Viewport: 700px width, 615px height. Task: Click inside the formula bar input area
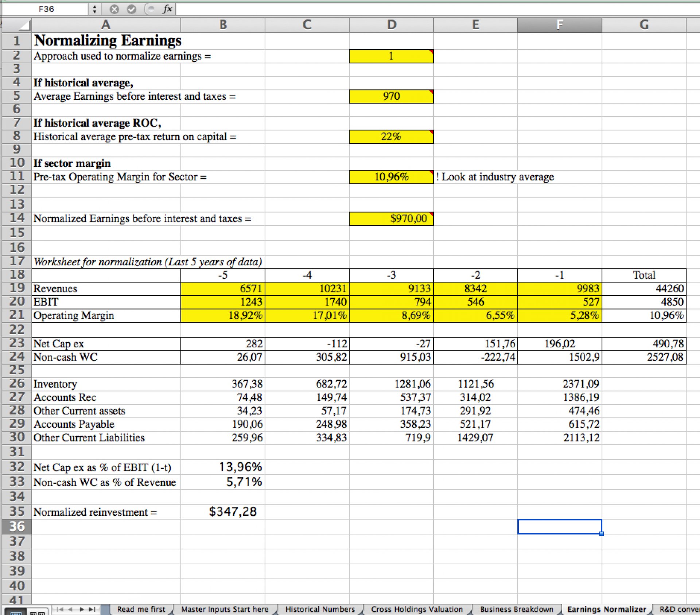(x=437, y=9)
